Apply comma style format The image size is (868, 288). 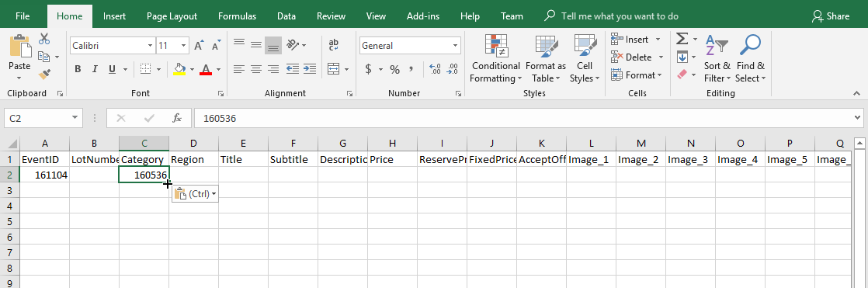tap(411, 69)
